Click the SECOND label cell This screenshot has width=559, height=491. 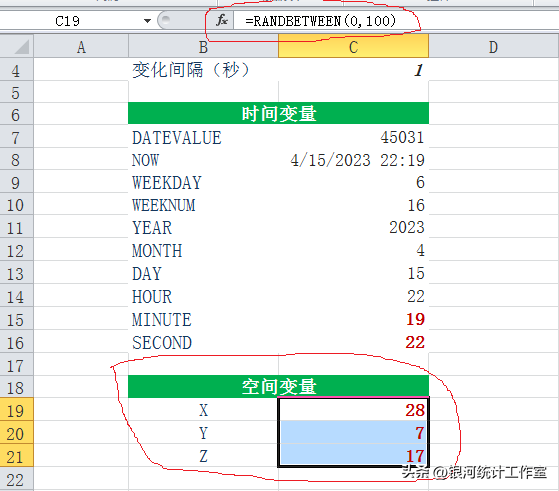[x=203, y=342]
